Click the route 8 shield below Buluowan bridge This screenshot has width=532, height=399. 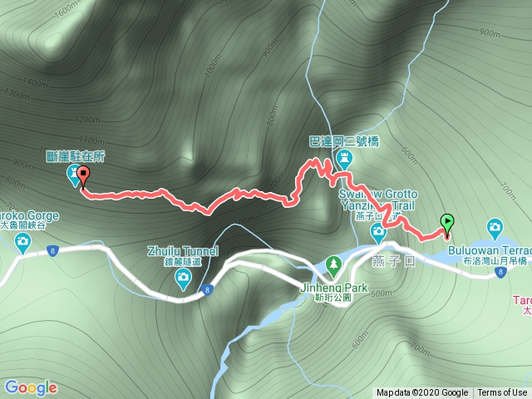tap(500, 272)
